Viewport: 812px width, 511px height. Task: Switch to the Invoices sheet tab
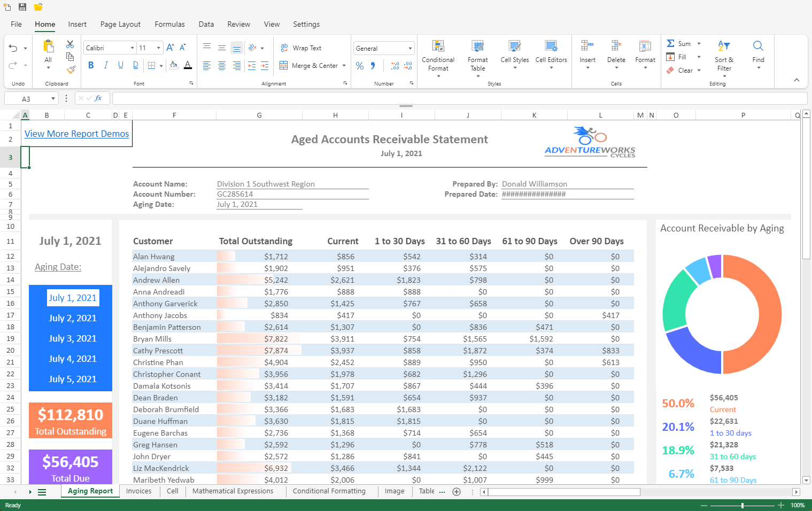point(138,491)
